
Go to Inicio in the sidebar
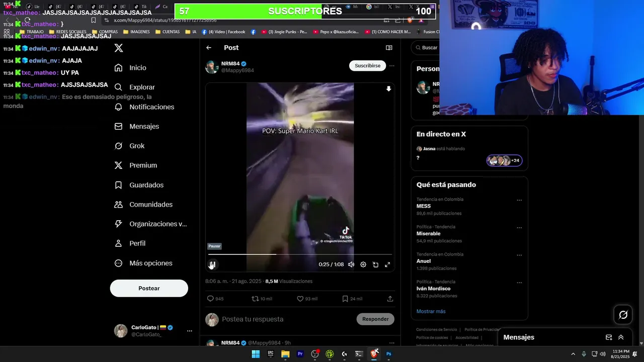(131, 68)
